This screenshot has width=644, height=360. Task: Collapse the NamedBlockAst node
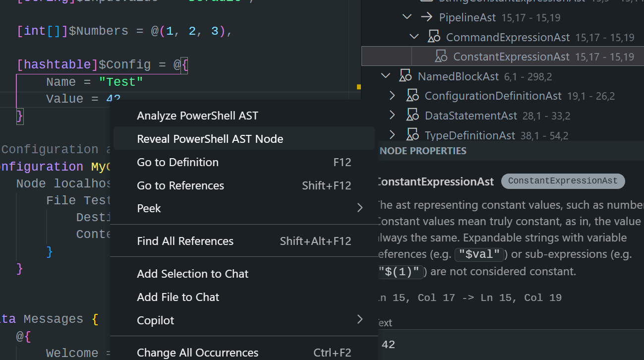(x=385, y=76)
